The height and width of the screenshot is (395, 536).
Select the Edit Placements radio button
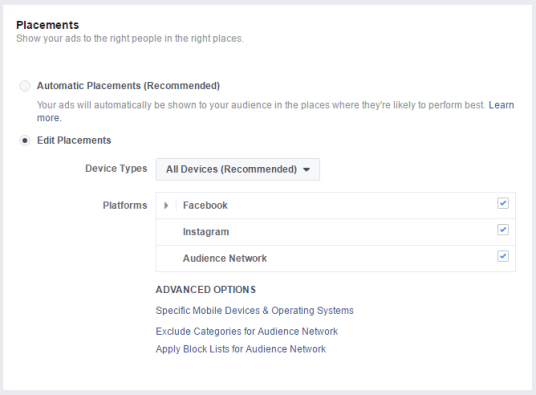25,140
